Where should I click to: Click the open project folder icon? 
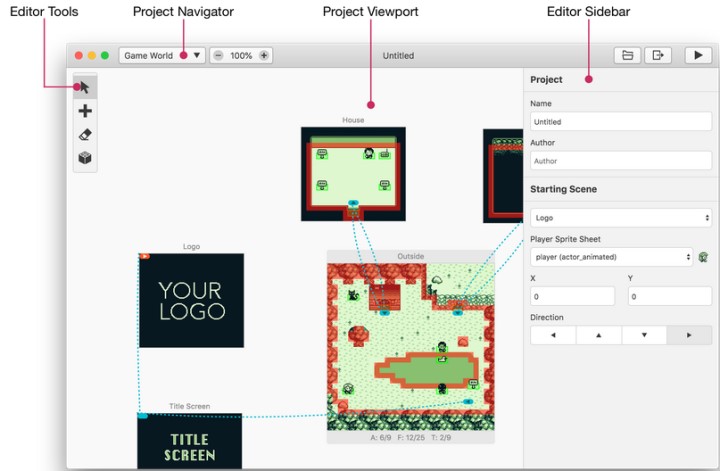click(x=626, y=56)
